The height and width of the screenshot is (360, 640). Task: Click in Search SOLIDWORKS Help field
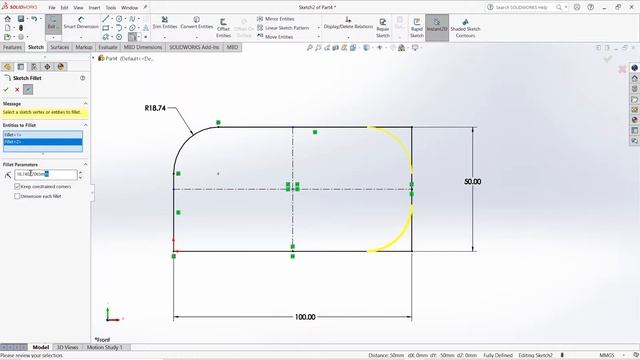point(521,7)
